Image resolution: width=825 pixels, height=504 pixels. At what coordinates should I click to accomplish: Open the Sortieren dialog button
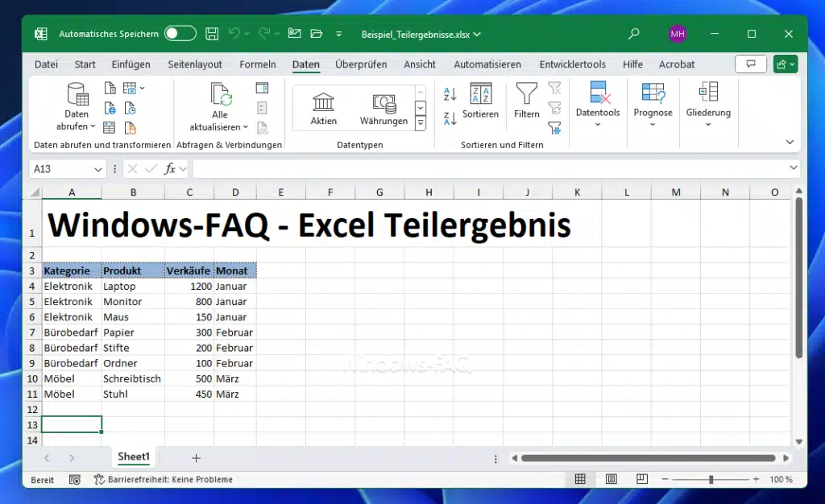point(480,101)
